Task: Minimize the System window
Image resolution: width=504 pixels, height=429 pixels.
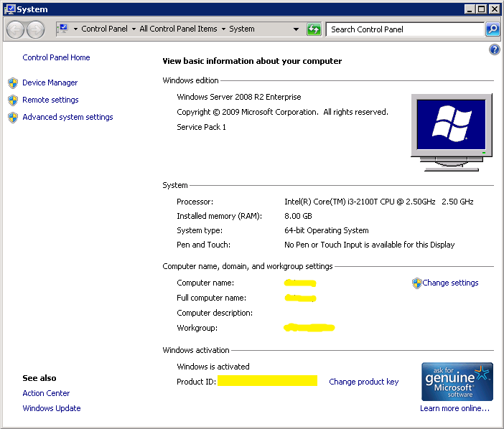Action: pos(470,9)
